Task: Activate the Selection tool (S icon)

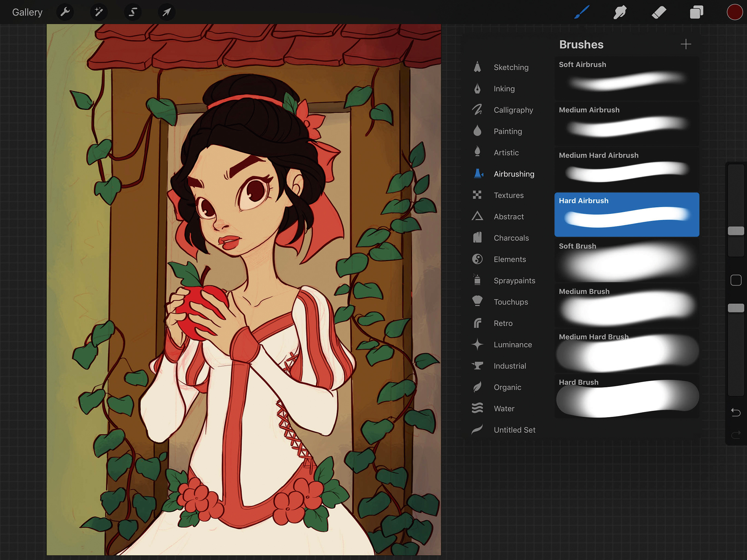Action: click(133, 13)
